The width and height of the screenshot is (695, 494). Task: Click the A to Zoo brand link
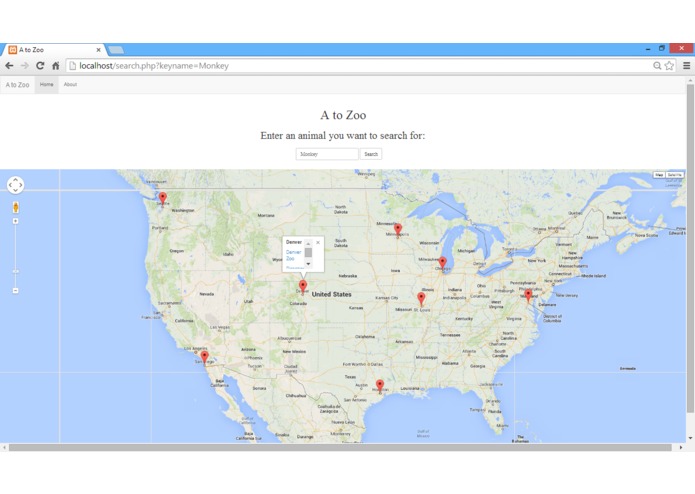pyautogui.click(x=17, y=85)
